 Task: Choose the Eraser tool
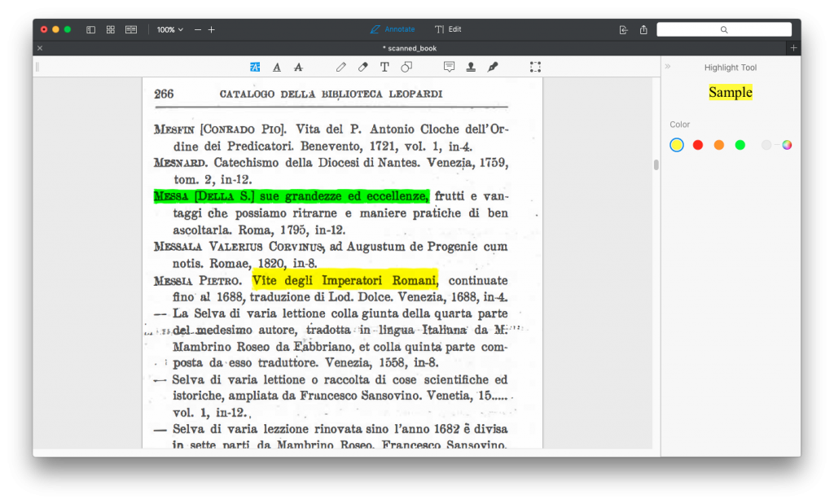point(363,67)
